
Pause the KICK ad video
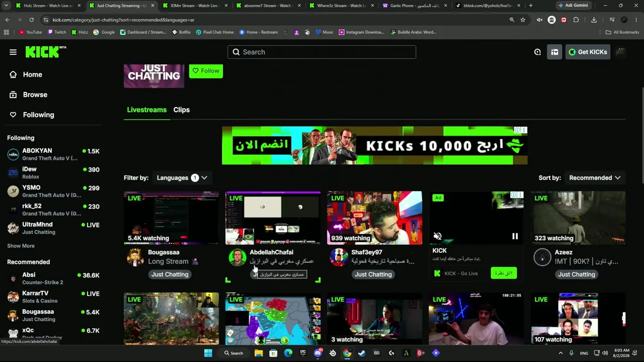click(515, 236)
